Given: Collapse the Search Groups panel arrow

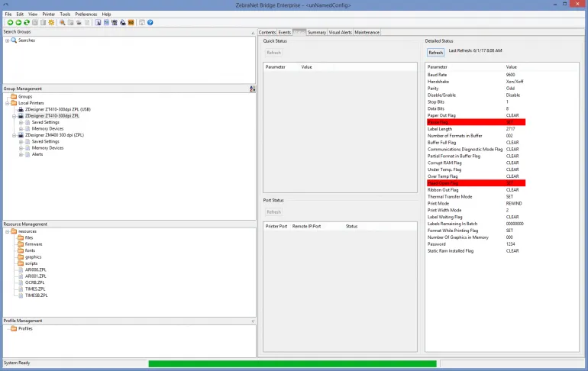Looking at the screenshot, I should coord(253,33).
